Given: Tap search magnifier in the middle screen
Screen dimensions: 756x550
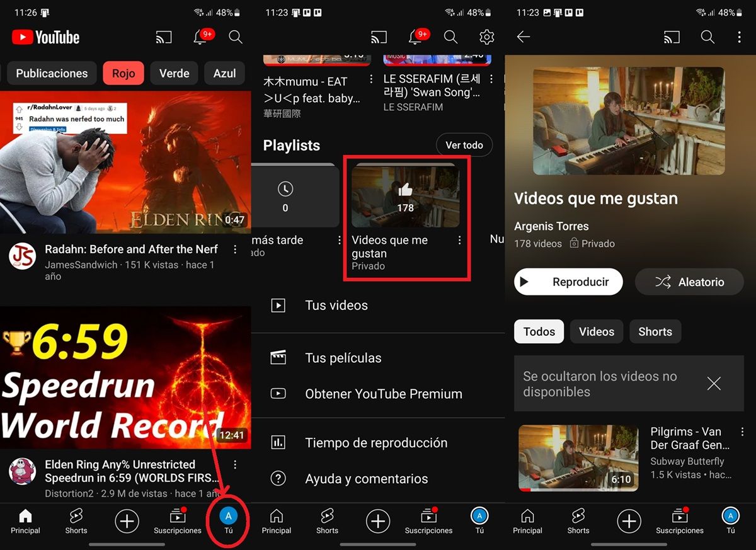Looking at the screenshot, I should coord(450,37).
